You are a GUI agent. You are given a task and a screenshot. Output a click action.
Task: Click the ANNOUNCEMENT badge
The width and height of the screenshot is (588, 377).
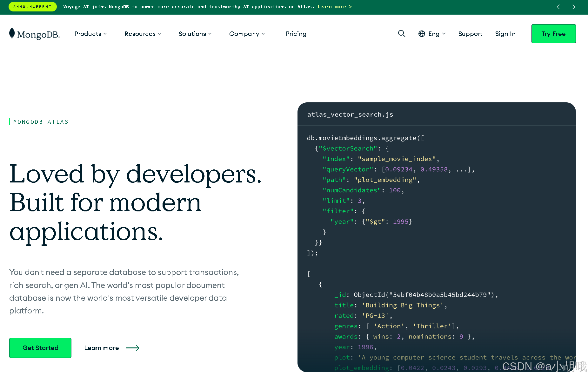[x=32, y=7]
